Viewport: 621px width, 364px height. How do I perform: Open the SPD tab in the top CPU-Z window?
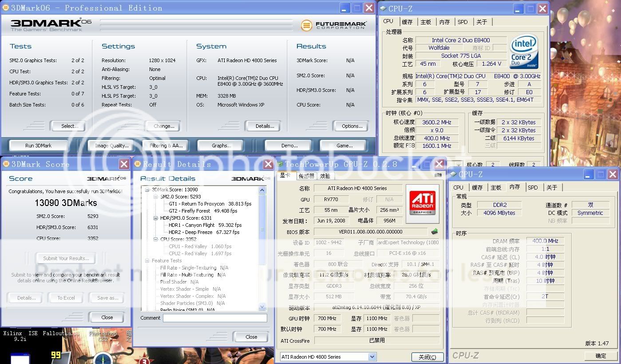click(463, 22)
